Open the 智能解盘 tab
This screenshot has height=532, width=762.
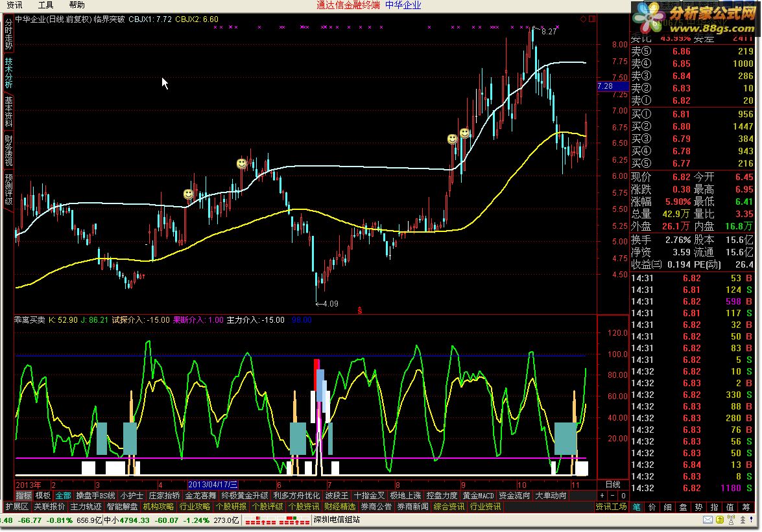122,507
